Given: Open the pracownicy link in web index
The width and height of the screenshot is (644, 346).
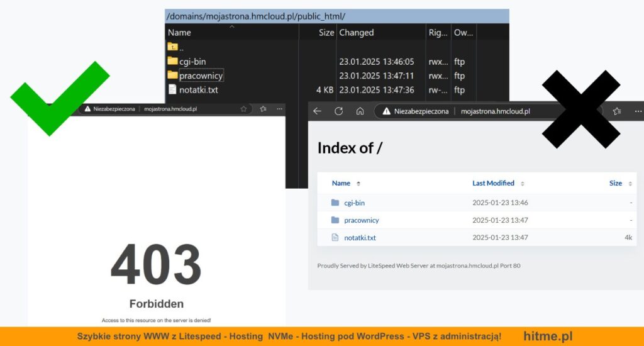Looking at the screenshot, I should (x=361, y=220).
